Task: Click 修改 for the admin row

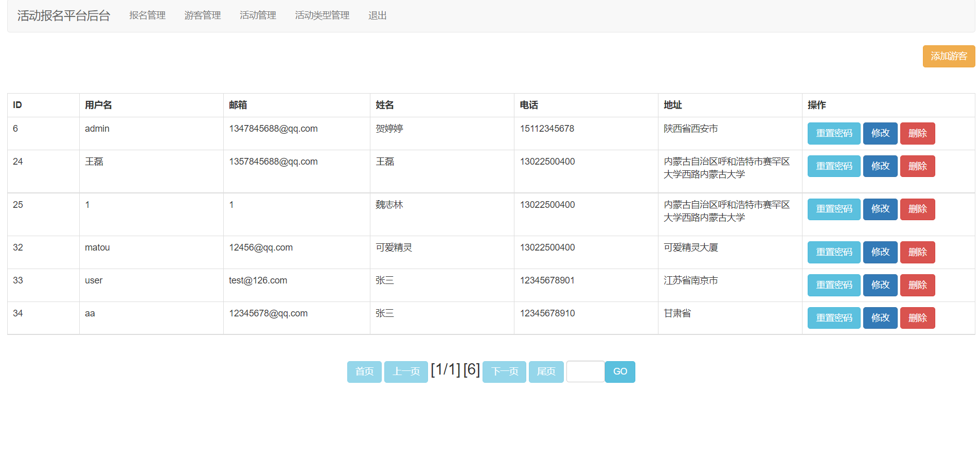Action: (x=880, y=133)
